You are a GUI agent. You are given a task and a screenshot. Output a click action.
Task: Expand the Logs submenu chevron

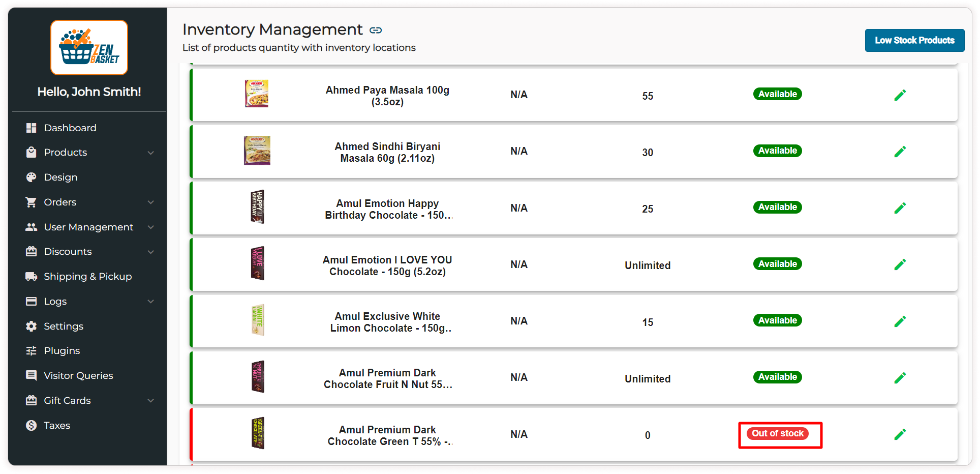150,302
